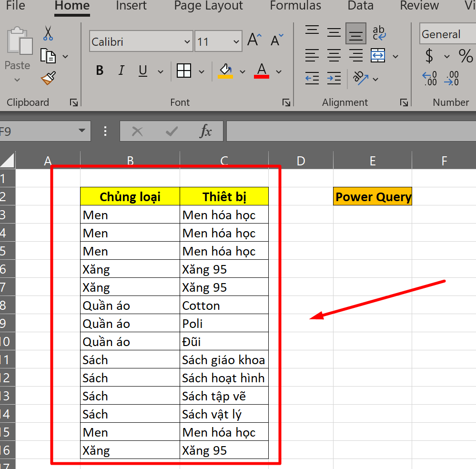The image size is (476, 469).
Task: Apply bold formatting with the Bold icon
Action: tap(99, 71)
